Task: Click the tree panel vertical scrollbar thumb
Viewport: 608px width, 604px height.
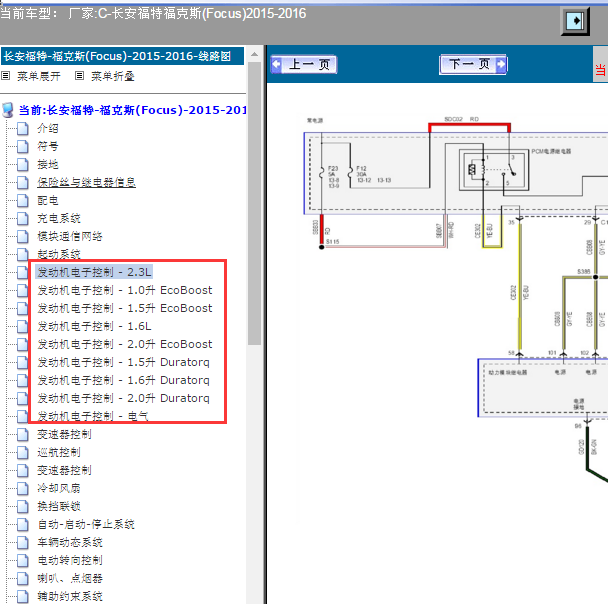Action: [254, 204]
